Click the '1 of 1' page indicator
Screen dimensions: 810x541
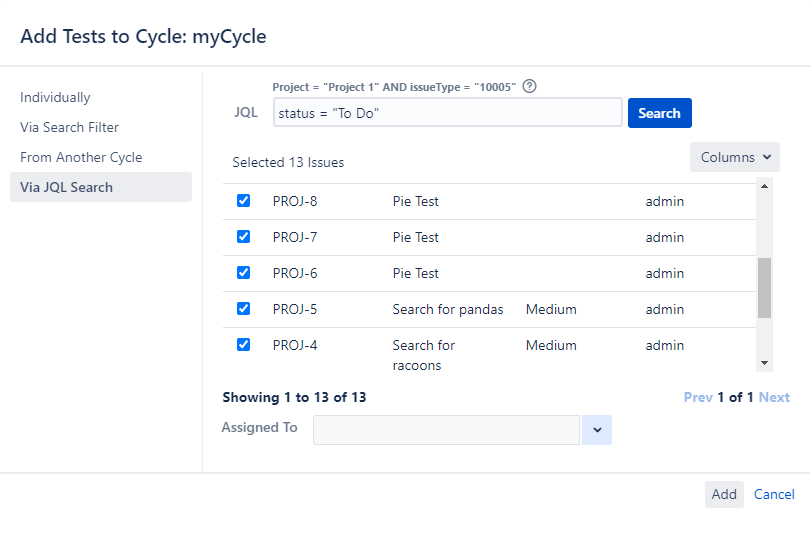pyautogui.click(x=736, y=397)
